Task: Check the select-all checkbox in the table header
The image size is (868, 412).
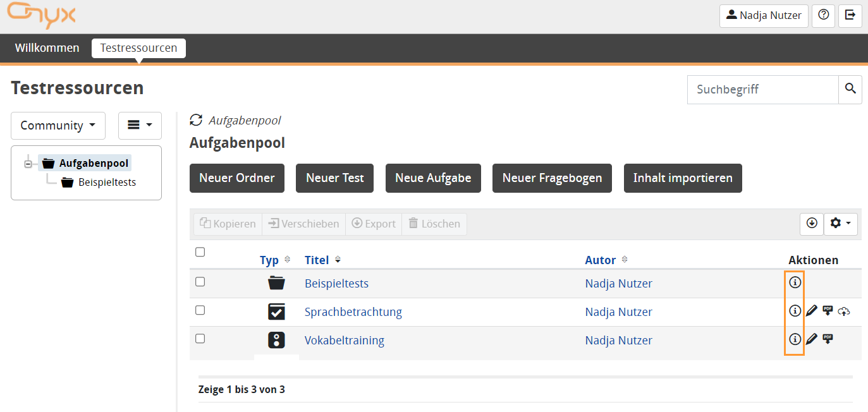Action: point(200,252)
